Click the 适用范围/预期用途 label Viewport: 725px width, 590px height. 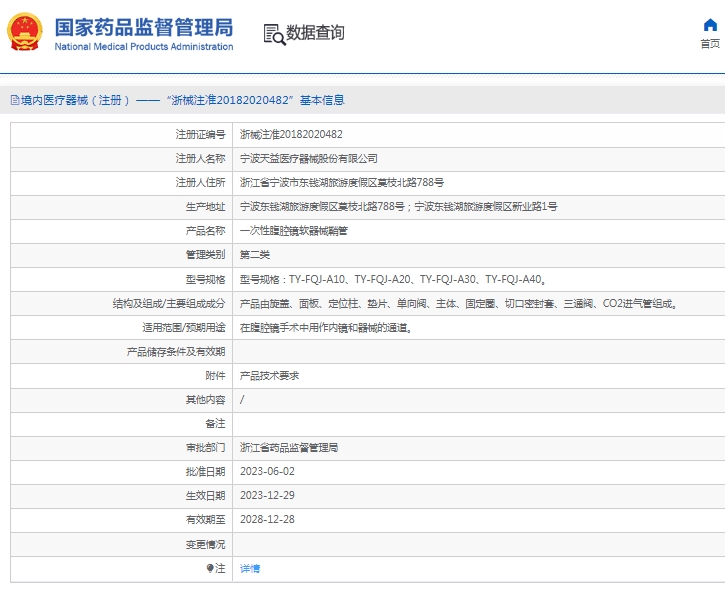click(x=184, y=328)
